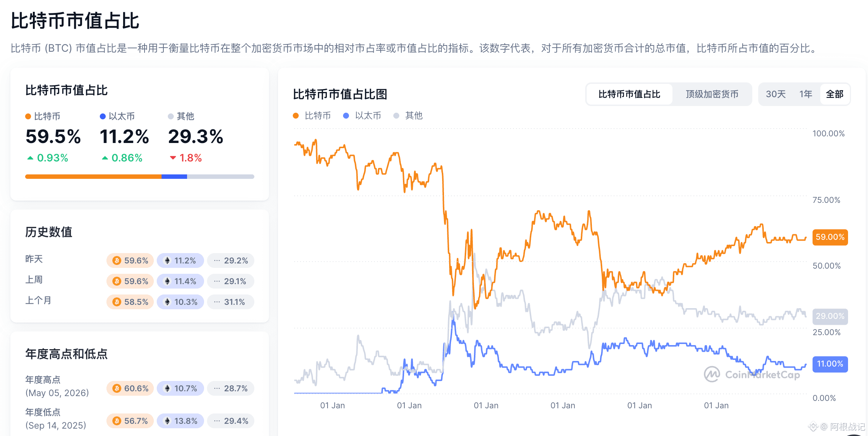Screen dimensions: 868x436
Task: Select the 30天 time range
Action: tap(776, 94)
